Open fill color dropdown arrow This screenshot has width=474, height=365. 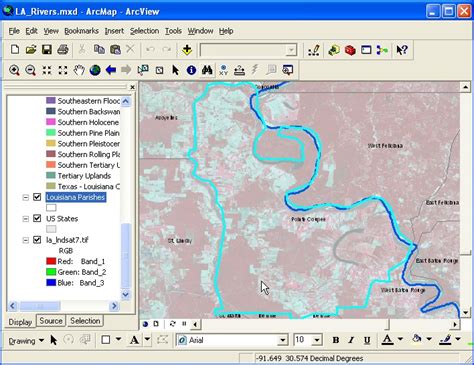(x=429, y=339)
